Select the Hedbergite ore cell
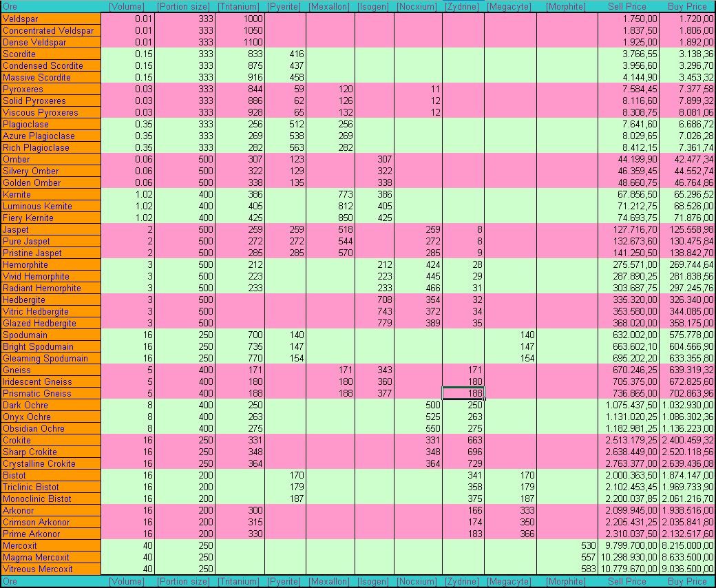 50,300
